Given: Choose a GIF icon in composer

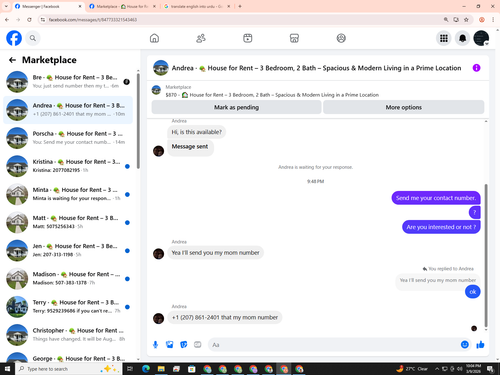Looking at the screenshot, I should 198,345.
